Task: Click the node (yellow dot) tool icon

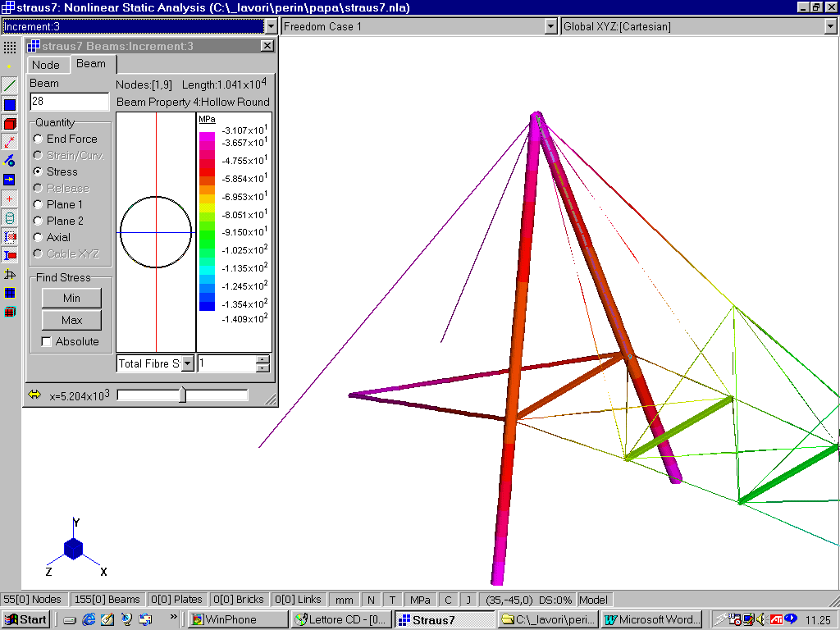Action: pyautogui.click(x=10, y=66)
